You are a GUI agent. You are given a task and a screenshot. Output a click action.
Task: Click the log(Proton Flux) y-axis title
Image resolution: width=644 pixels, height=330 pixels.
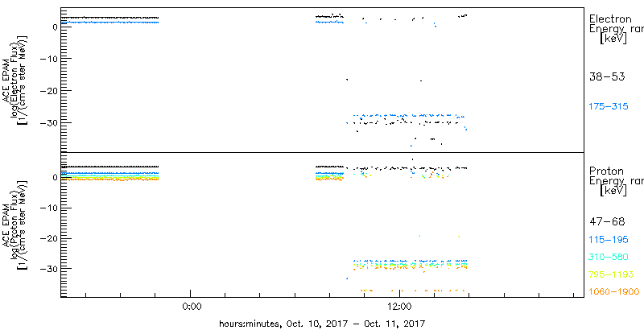pyautogui.click(x=14, y=225)
